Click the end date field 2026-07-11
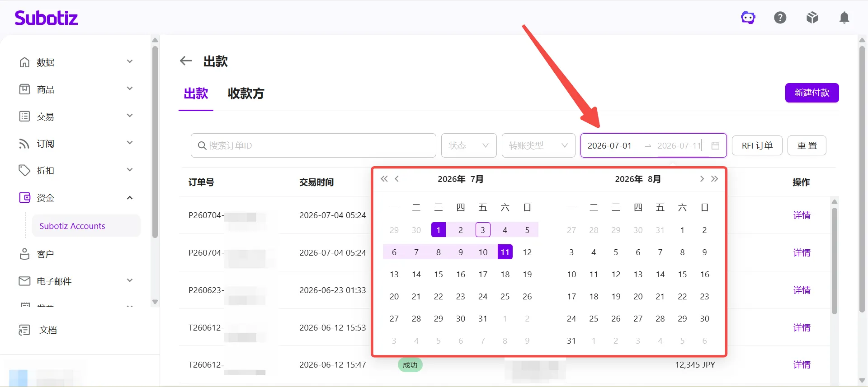 coord(679,145)
